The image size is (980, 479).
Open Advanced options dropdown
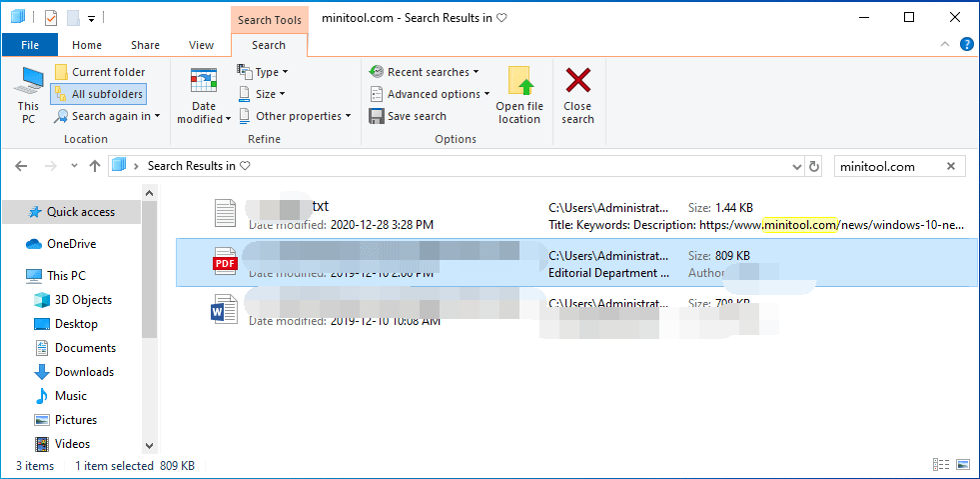pyautogui.click(x=430, y=94)
